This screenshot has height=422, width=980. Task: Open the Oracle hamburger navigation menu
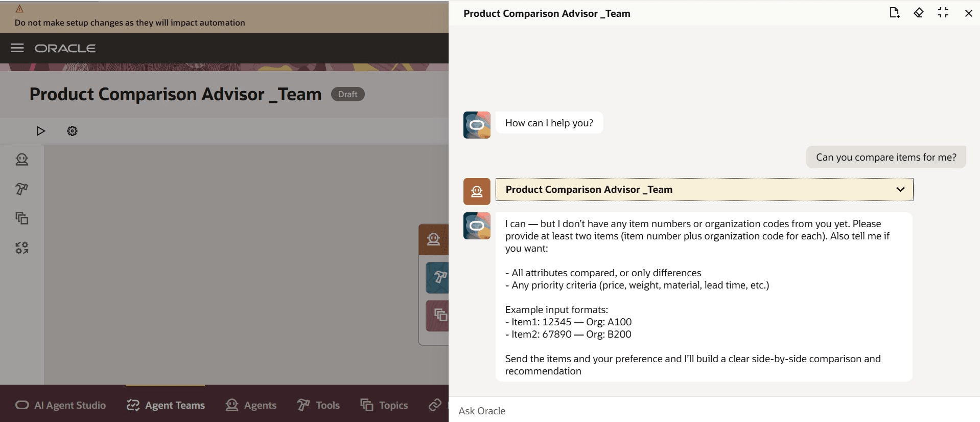point(17,48)
